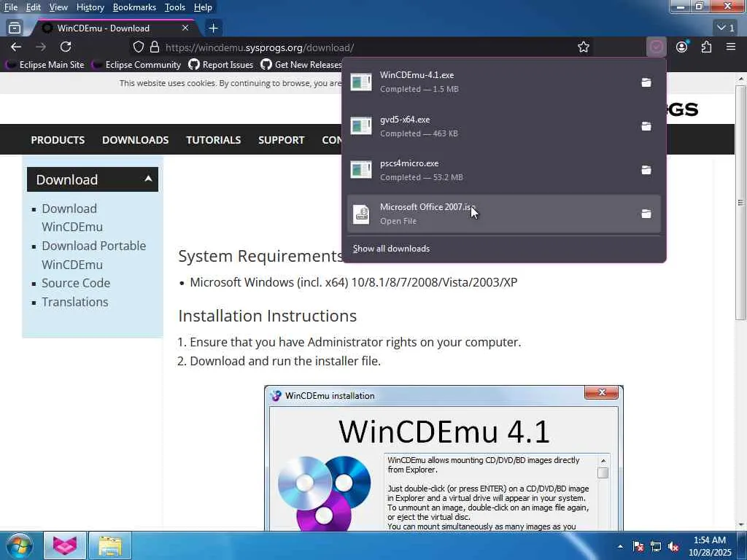The width and height of the screenshot is (747, 560).
Task: Open the Help menu
Action: coord(203,7)
